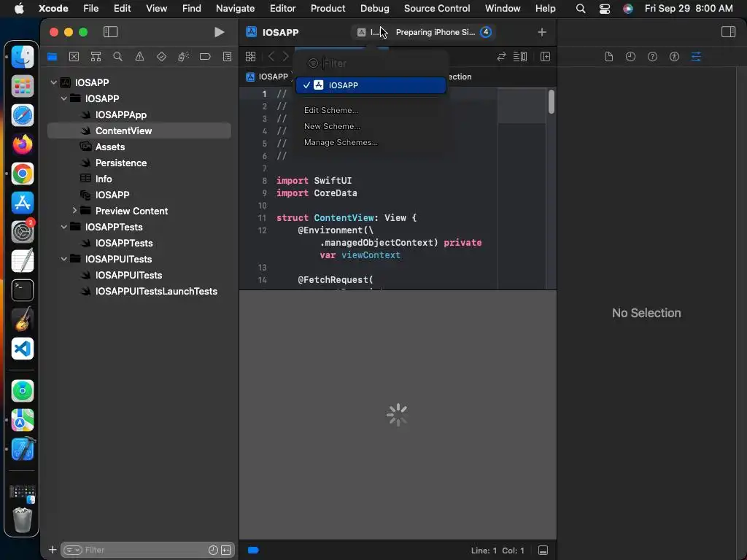Focus the scheme Filter field
Viewport: 747px width, 560px height.
tap(371, 63)
